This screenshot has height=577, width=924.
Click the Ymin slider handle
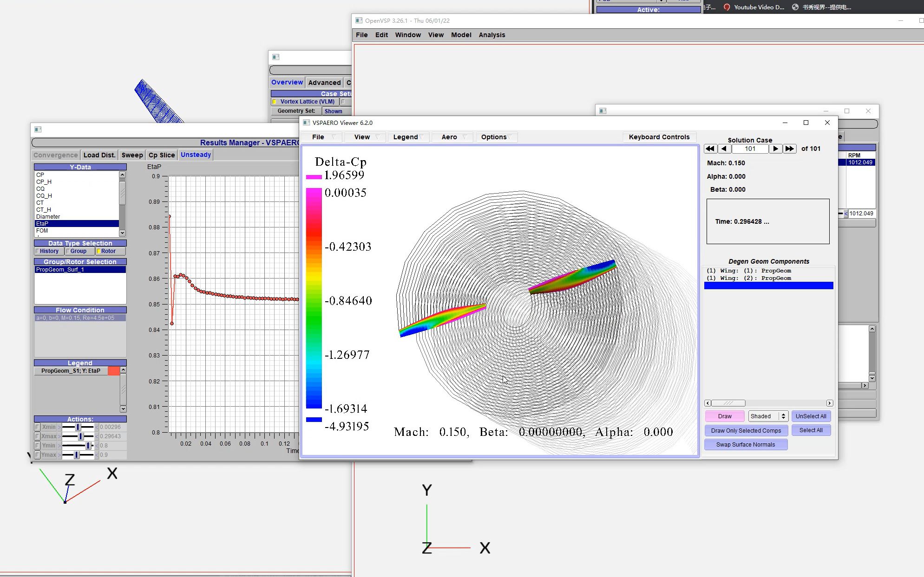pos(87,446)
